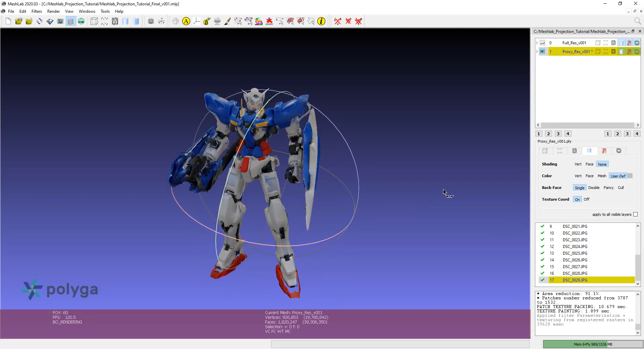
Task: Select Face option in Color row
Action: [589, 176]
